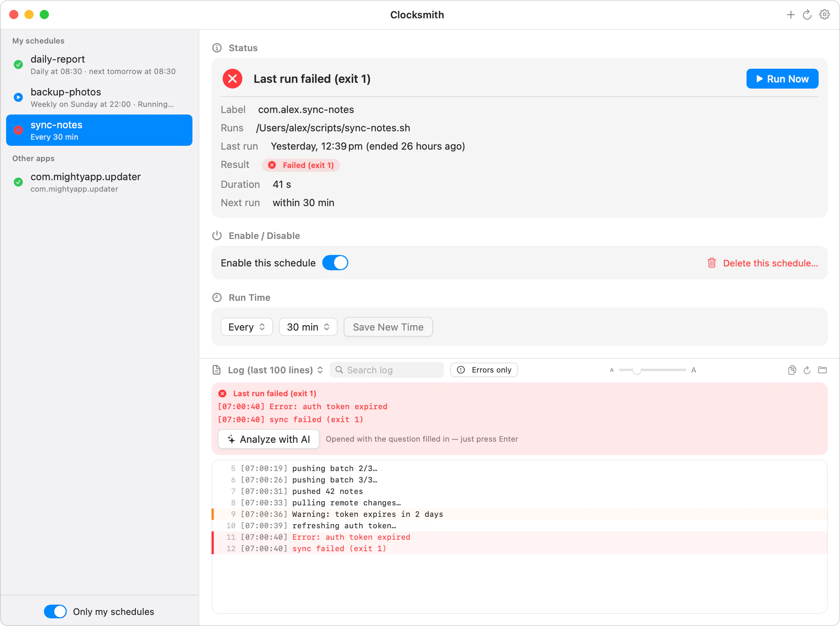Screen dimensions: 840x626
Task: Open settings gear in title bar
Action: click(824, 15)
